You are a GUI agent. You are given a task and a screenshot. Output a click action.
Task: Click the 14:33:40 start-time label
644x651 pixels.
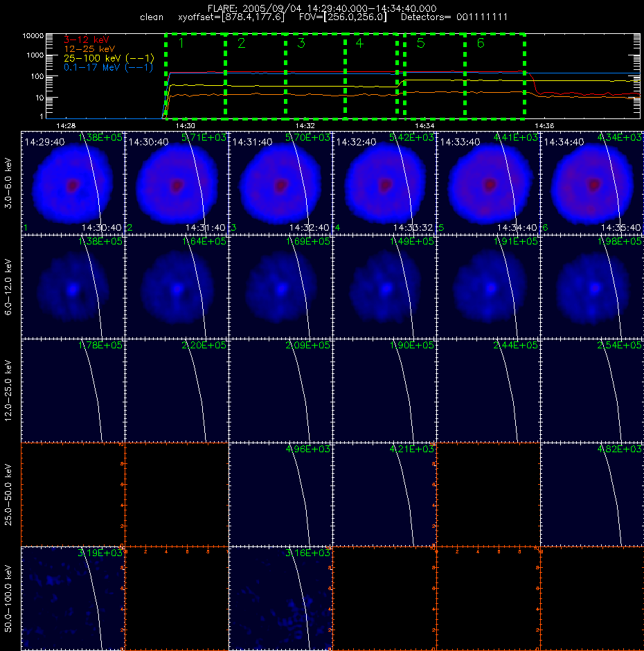[460, 142]
